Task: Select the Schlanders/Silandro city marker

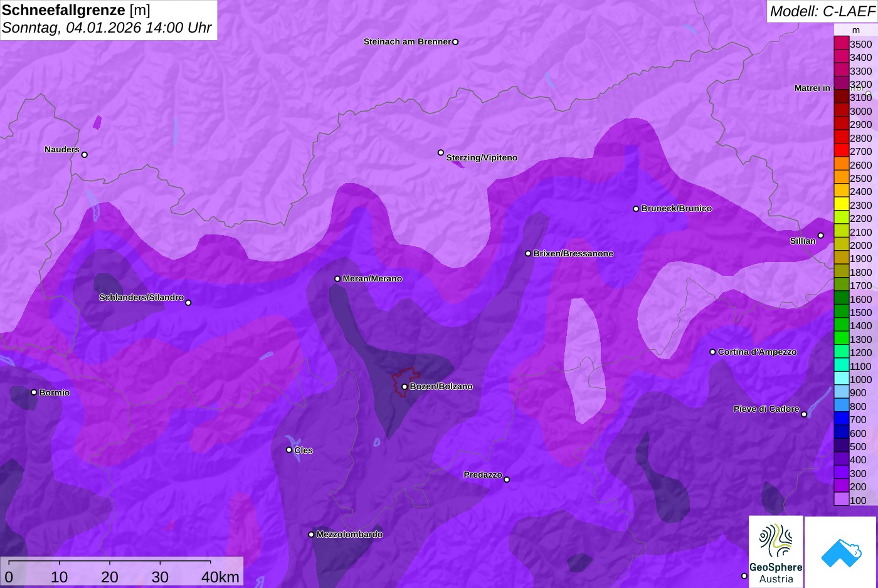Action: click(188, 303)
